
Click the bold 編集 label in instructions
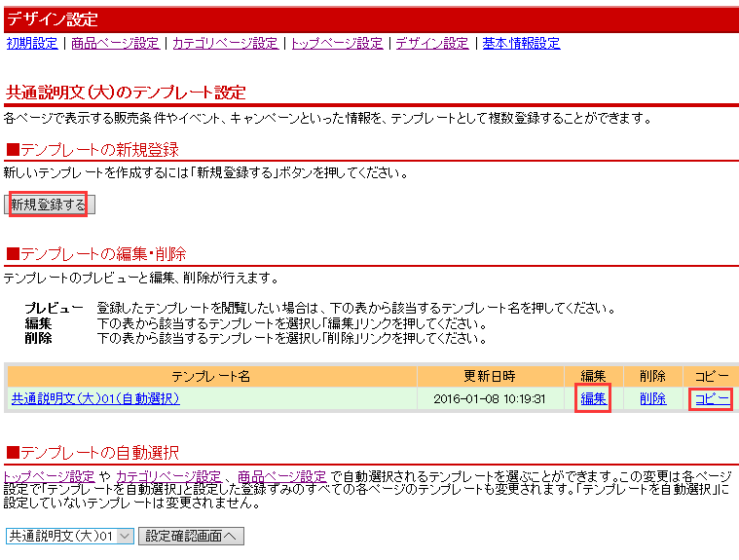point(38,324)
